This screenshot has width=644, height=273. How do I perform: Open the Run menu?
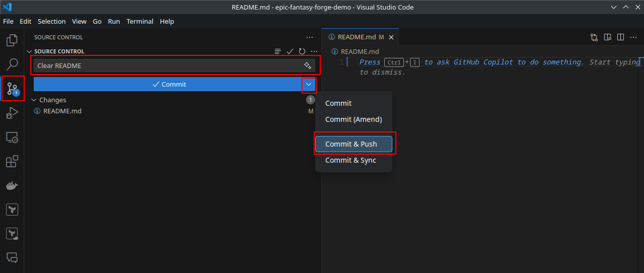pos(114,21)
